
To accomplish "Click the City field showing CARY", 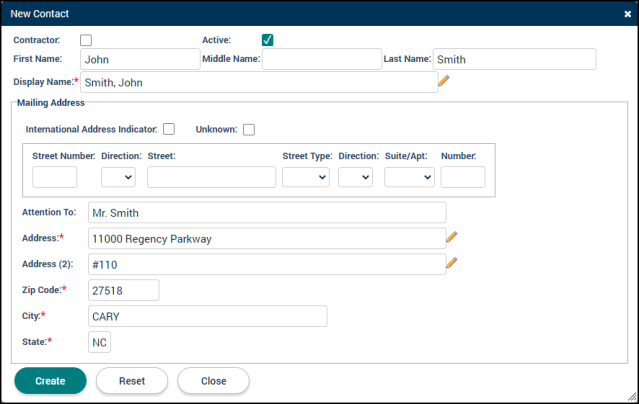I will click(x=207, y=316).
